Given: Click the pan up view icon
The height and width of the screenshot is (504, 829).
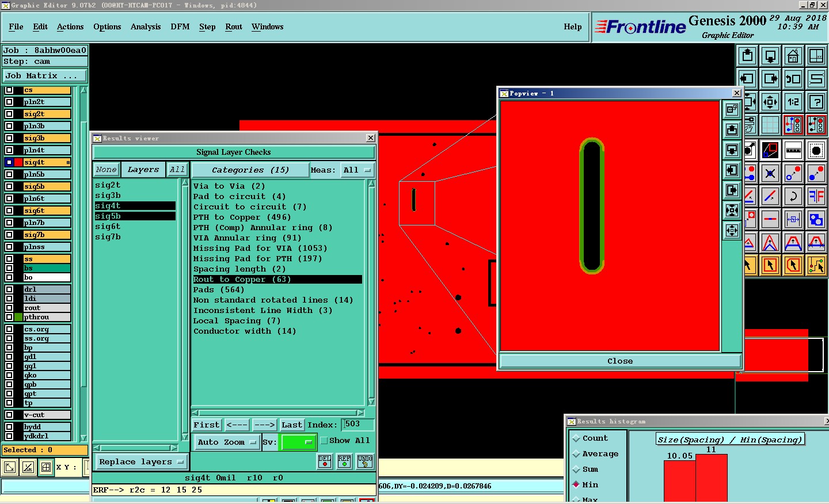Looking at the screenshot, I should coord(747,56).
